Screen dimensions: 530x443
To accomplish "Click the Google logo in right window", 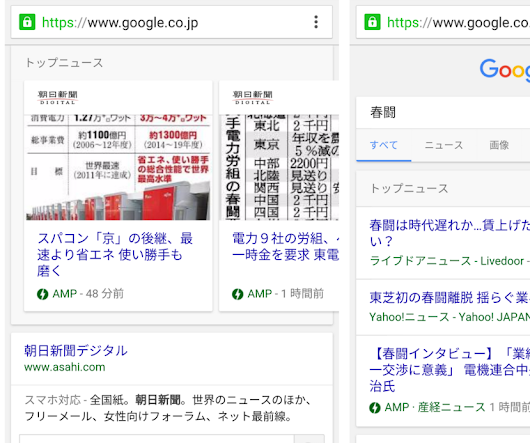I will (x=505, y=70).
